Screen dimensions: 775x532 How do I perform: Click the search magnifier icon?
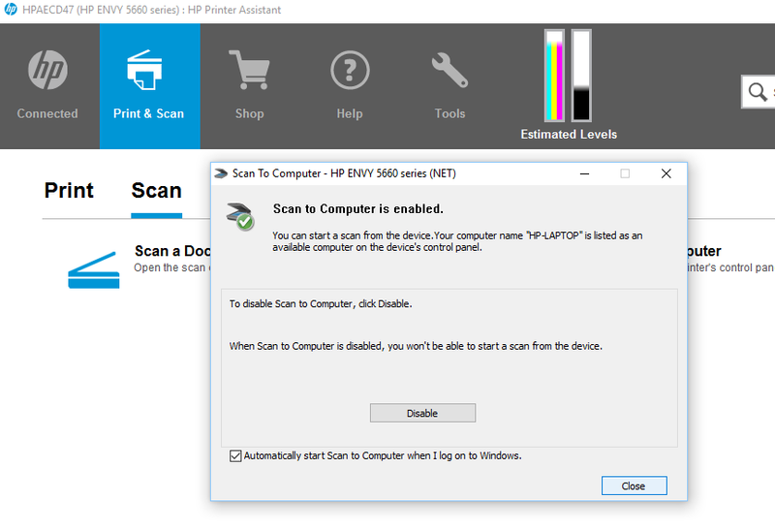click(x=758, y=92)
